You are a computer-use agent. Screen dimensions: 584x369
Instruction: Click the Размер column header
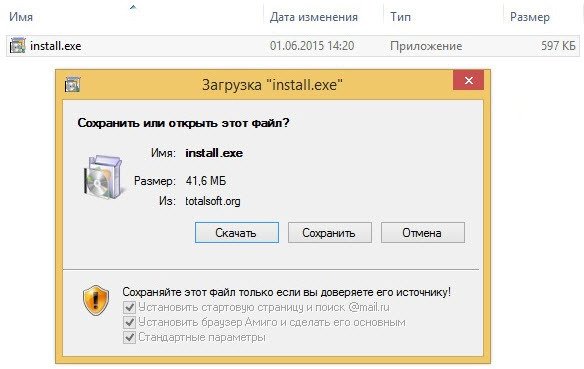(530, 17)
